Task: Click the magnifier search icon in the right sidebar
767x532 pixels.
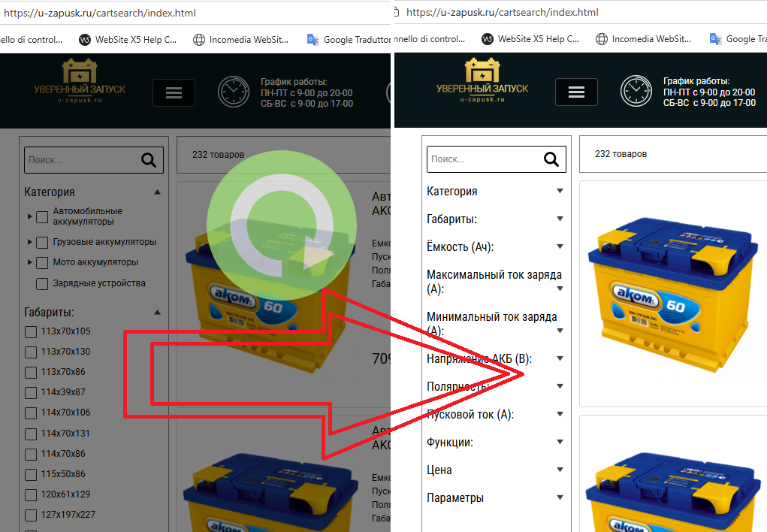Action: (x=551, y=159)
